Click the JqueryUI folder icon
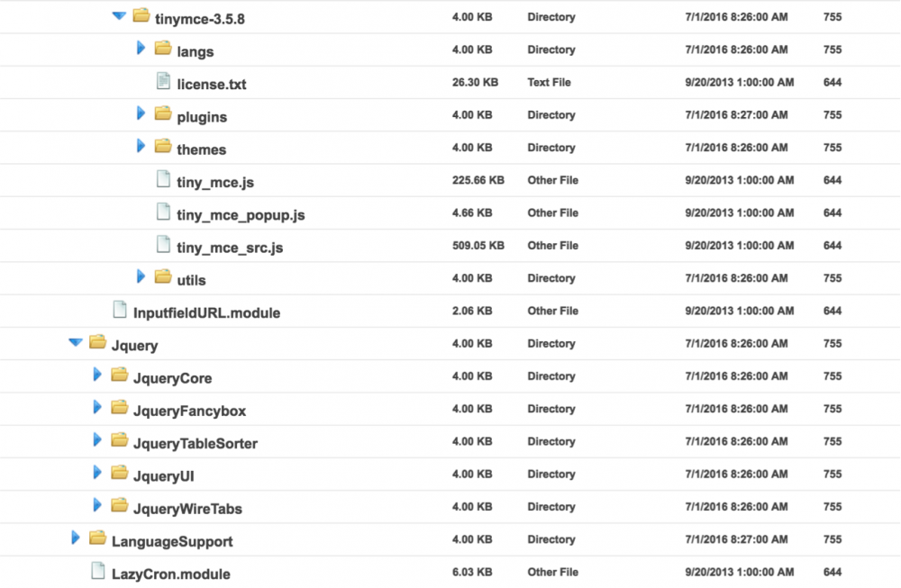 point(119,473)
